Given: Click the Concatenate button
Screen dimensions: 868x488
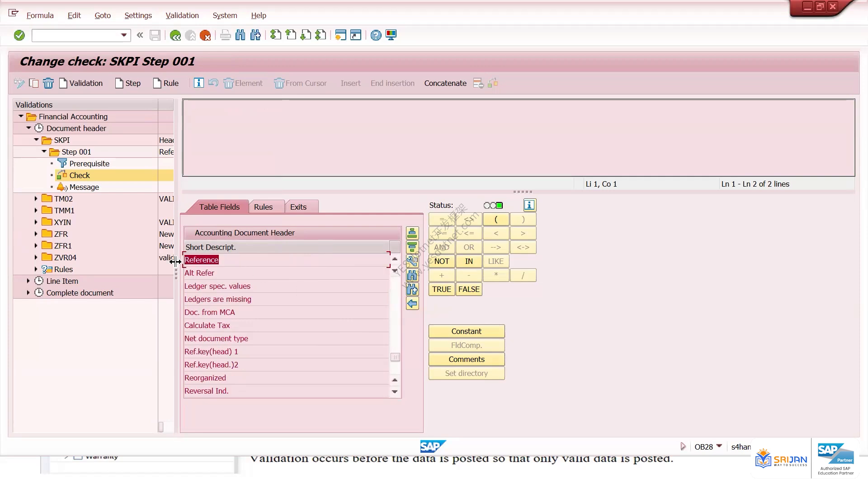Looking at the screenshot, I should coord(445,83).
